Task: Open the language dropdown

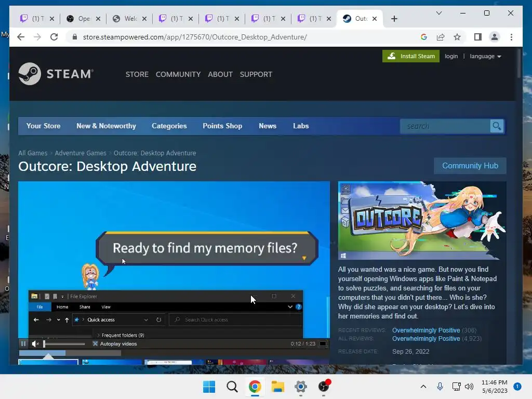Action: click(486, 56)
